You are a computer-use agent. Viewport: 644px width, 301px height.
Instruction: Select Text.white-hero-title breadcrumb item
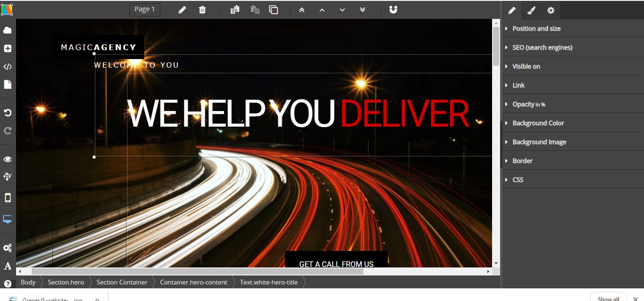[x=269, y=282]
